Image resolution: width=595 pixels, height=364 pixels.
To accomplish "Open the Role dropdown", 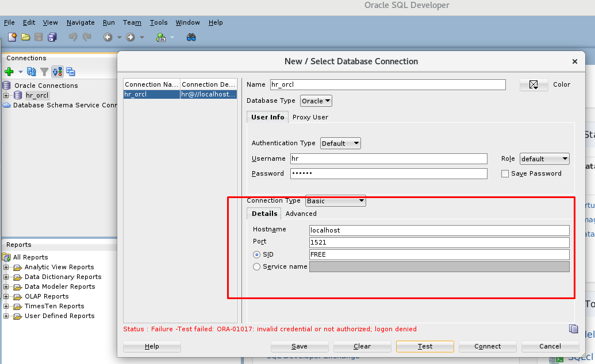I will pyautogui.click(x=544, y=159).
